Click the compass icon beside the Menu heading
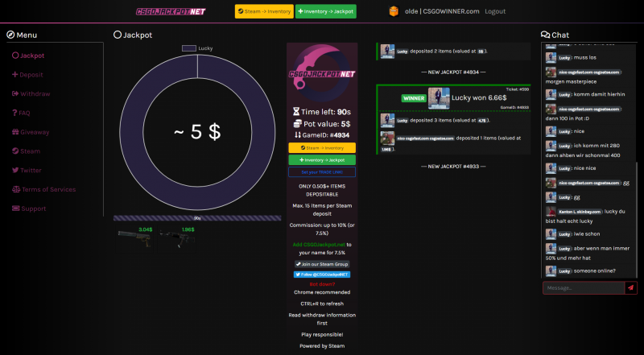 click(x=10, y=35)
